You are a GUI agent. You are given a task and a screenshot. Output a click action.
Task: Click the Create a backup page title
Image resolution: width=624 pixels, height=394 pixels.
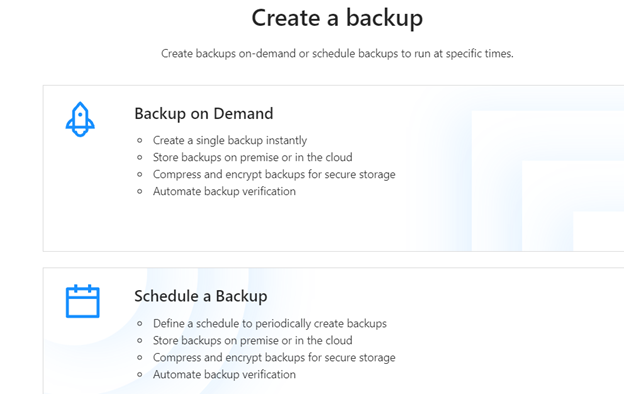tap(337, 18)
